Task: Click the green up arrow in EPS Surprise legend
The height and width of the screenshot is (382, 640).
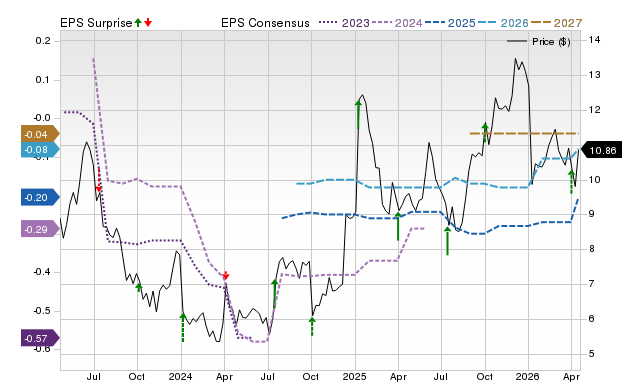Action: (138, 22)
